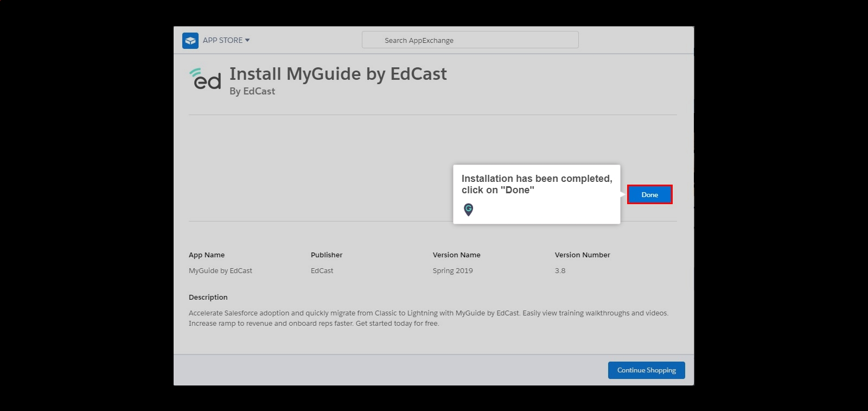868x411 pixels.
Task: Click the 'By EdCast' subtitle
Action: point(252,91)
